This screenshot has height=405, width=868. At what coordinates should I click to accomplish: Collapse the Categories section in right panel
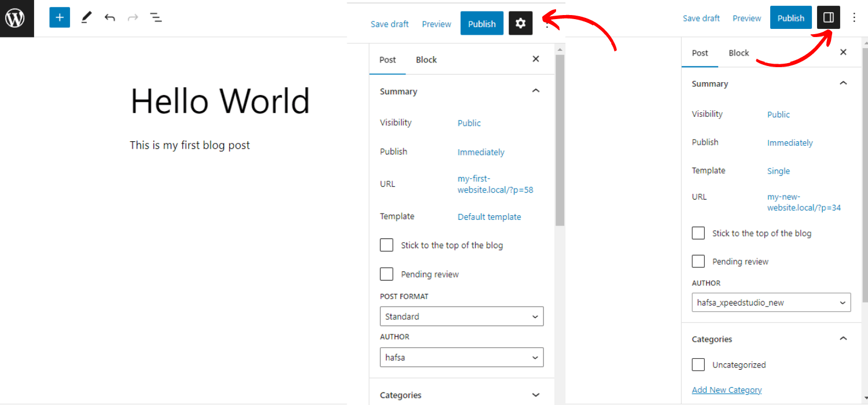[843, 338]
